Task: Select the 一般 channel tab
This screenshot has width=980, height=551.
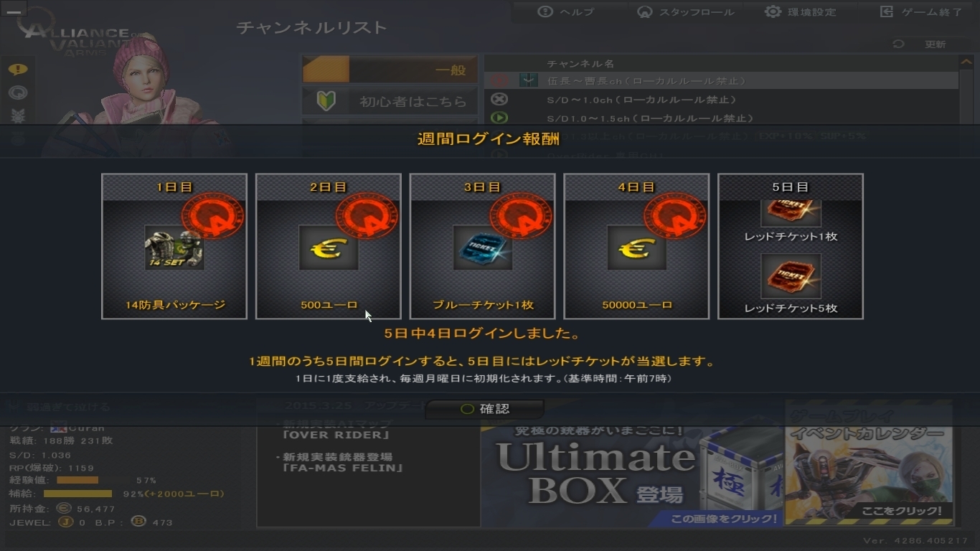Action: 390,70
